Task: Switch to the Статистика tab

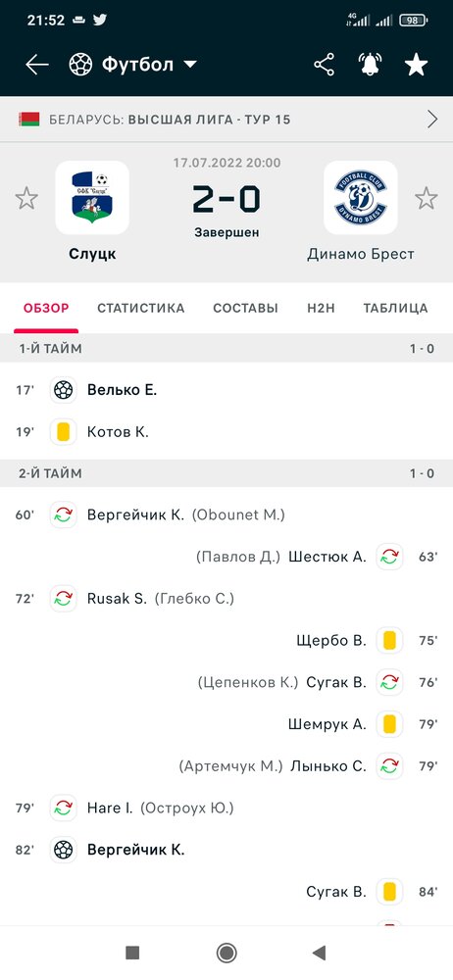Action: pyautogui.click(x=141, y=308)
